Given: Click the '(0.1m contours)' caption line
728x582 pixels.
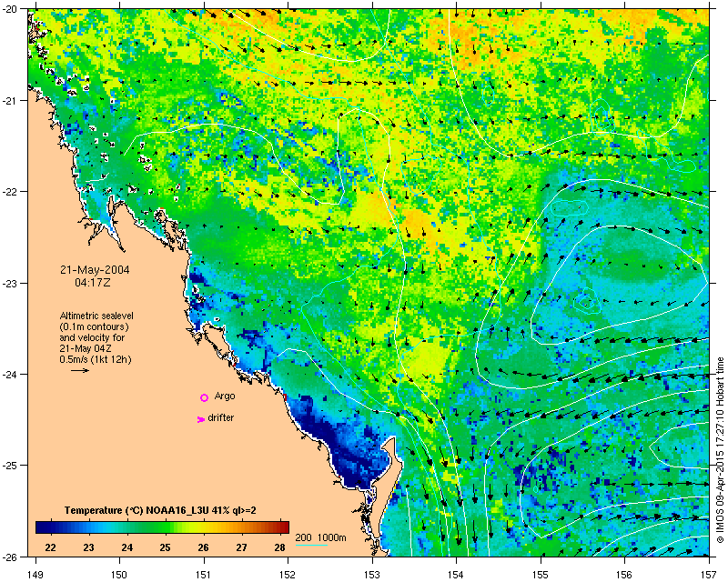Looking at the screenshot, I should click(x=95, y=326).
